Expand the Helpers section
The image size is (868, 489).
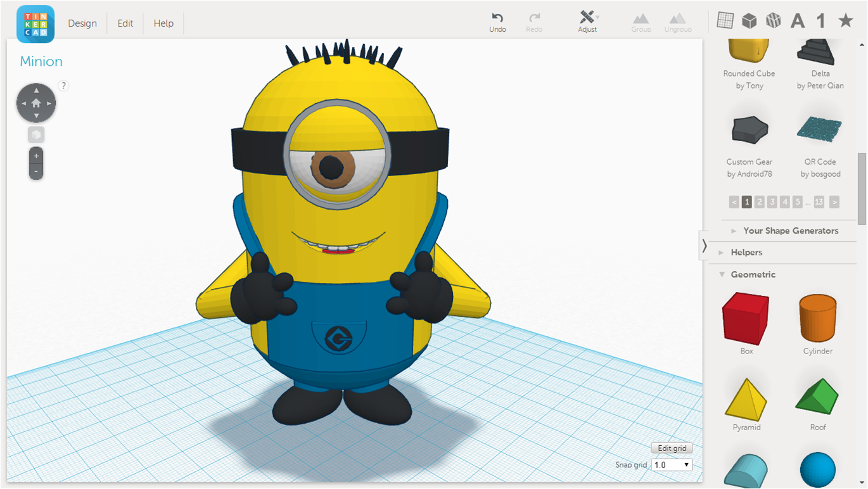click(x=746, y=252)
